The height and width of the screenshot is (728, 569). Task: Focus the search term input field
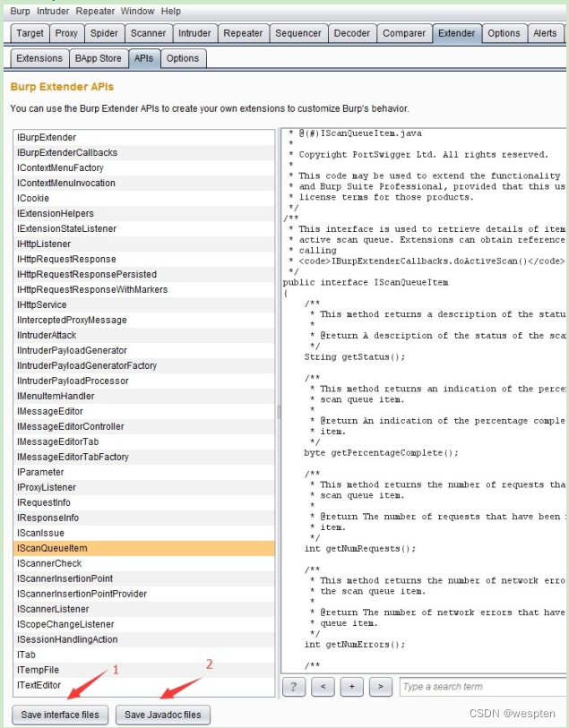tap(483, 687)
